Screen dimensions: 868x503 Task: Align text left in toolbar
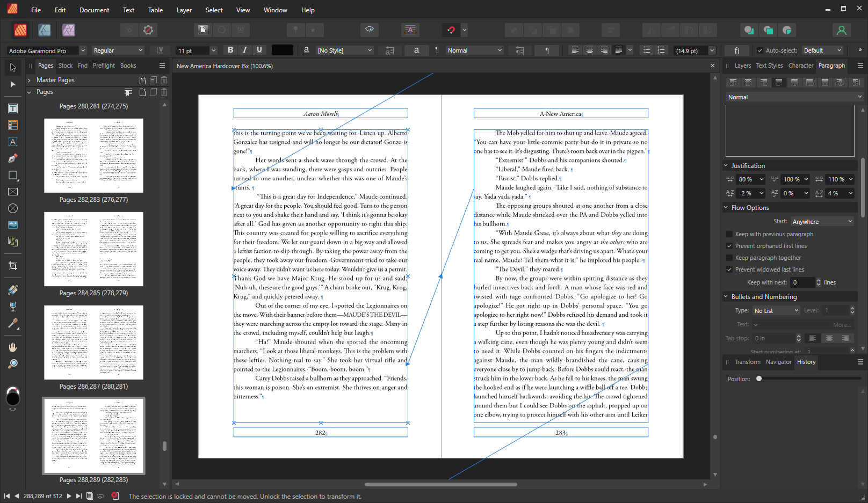(x=575, y=50)
